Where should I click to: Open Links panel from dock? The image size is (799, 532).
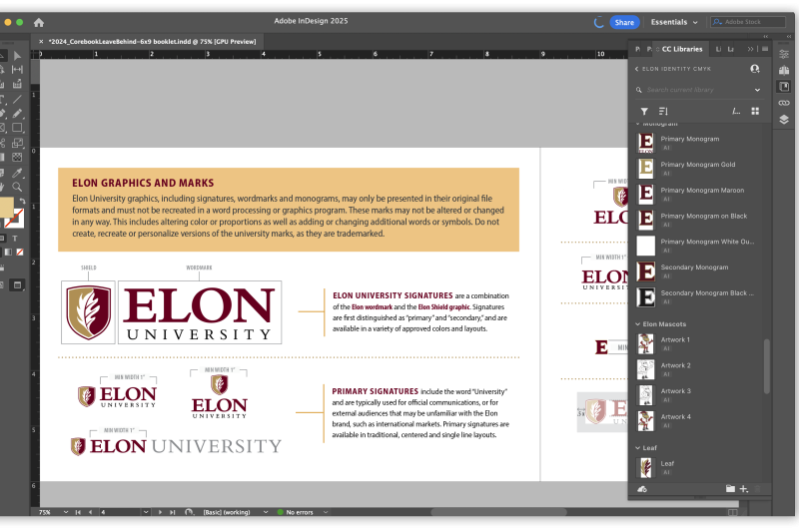[784, 103]
